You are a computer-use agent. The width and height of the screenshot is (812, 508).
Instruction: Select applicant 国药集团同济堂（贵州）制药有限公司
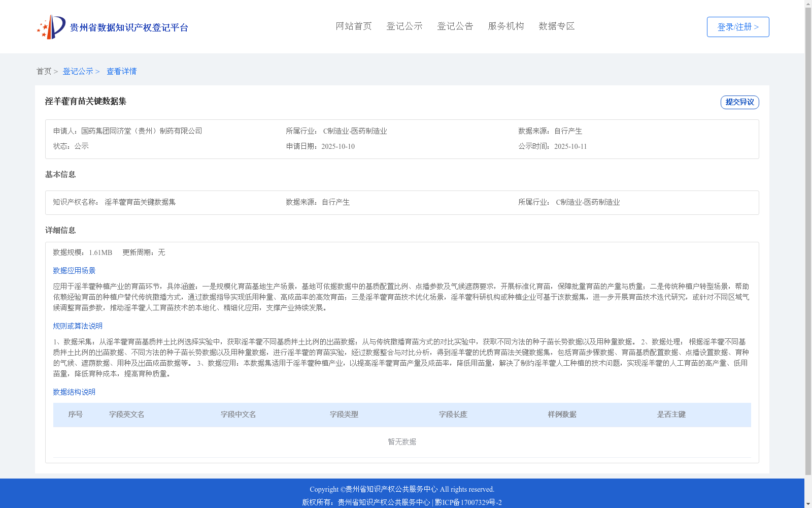point(142,131)
